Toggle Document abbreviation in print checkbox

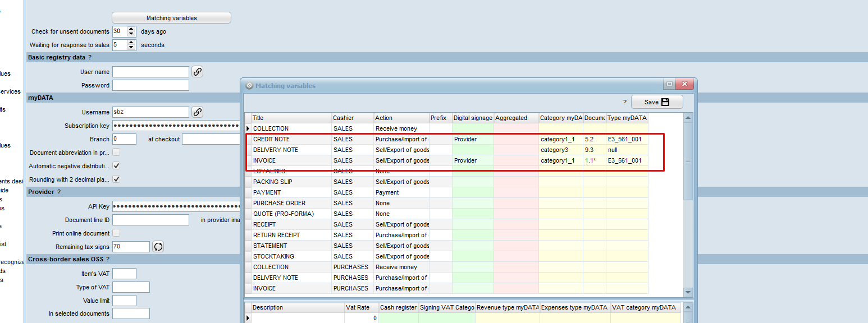click(x=116, y=153)
